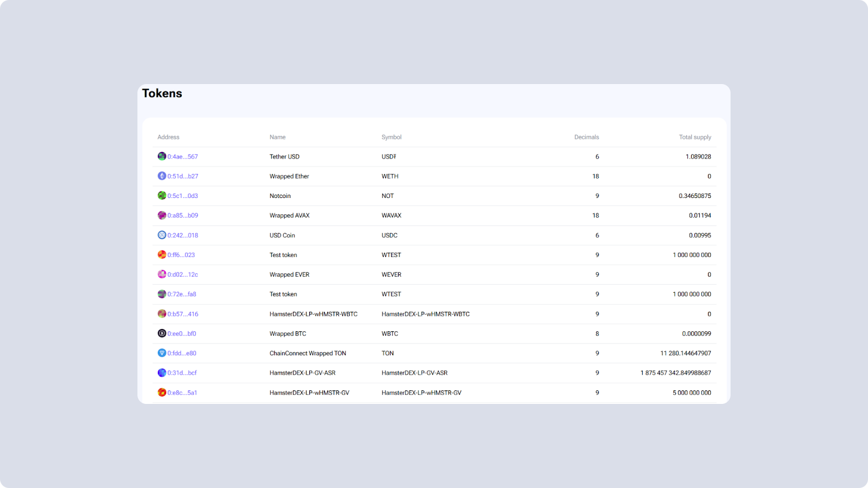Click the WETH symbol cell
868x488 pixels.
390,176
